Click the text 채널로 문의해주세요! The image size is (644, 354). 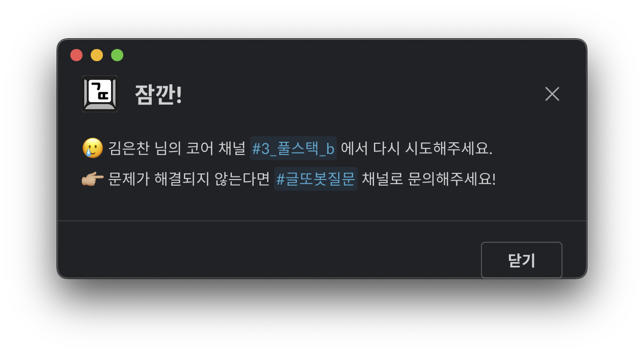coord(428,180)
